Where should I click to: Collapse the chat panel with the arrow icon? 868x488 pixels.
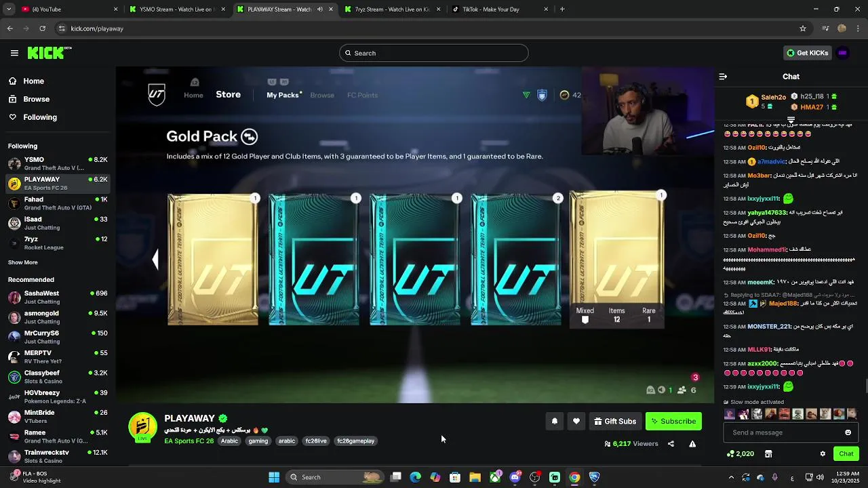click(x=723, y=77)
